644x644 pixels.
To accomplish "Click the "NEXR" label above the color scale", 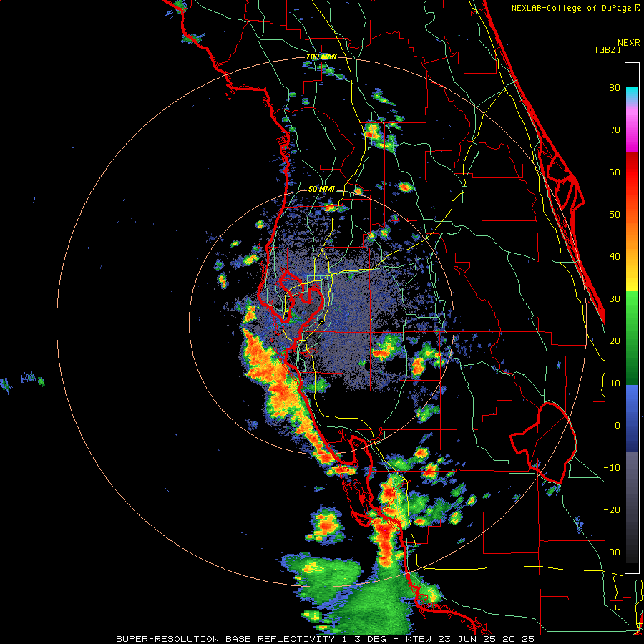I will coord(629,43).
